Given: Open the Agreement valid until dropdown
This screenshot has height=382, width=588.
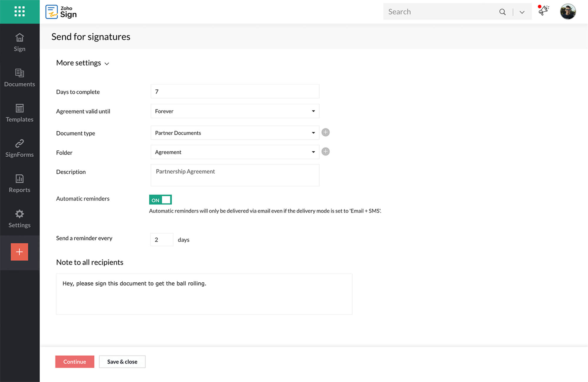Looking at the screenshot, I should [x=235, y=111].
